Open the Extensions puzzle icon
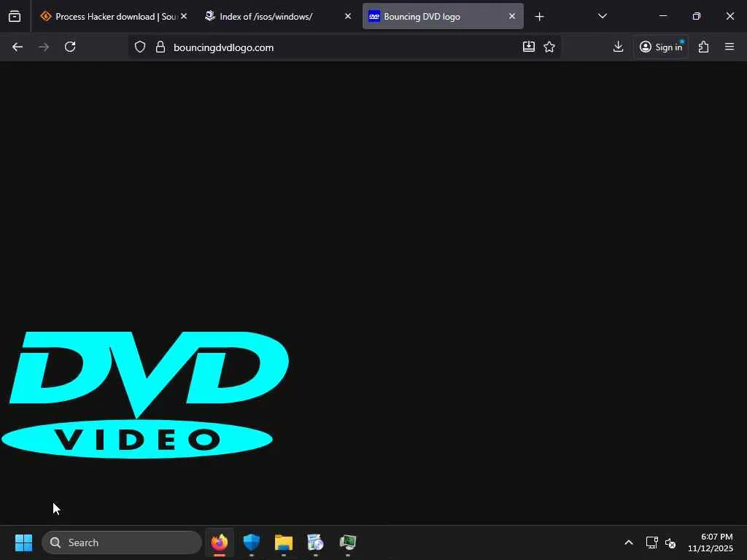Image resolution: width=747 pixels, height=560 pixels. tap(704, 47)
